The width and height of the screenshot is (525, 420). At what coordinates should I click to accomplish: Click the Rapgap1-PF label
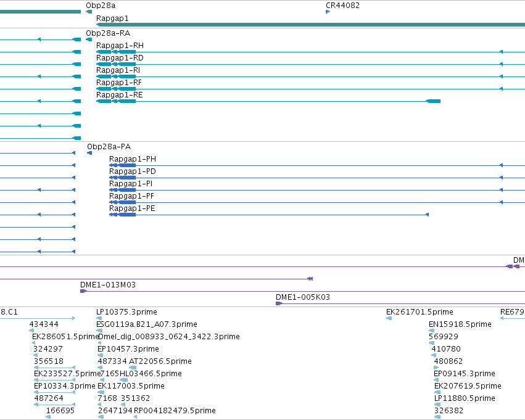tap(131, 196)
